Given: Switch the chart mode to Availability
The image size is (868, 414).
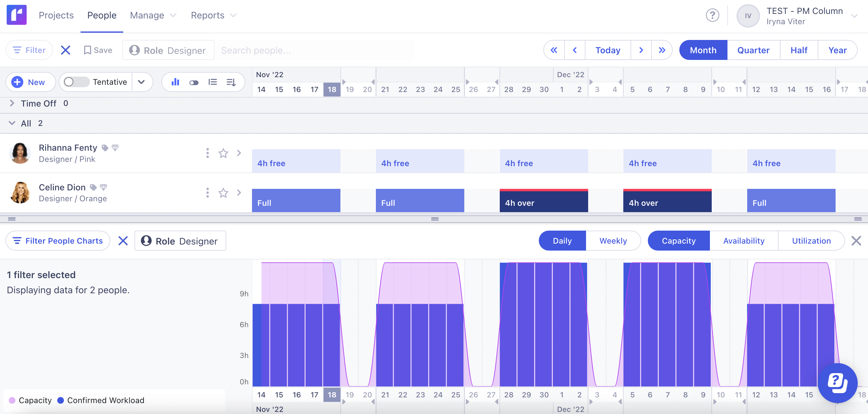Looking at the screenshot, I should 744,241.
